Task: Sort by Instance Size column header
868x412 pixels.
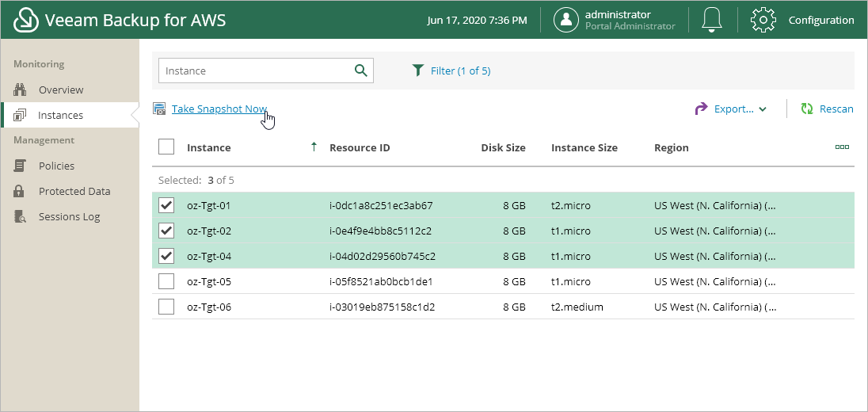Action: 584,147
